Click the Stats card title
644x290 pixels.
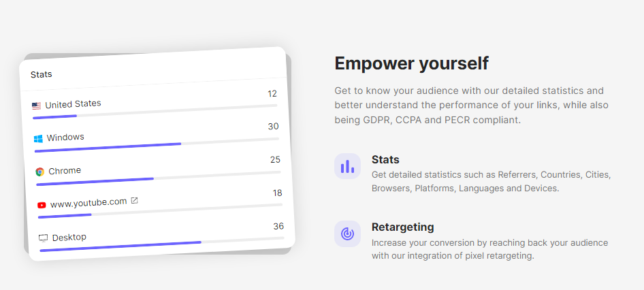[x=41, y=74]
